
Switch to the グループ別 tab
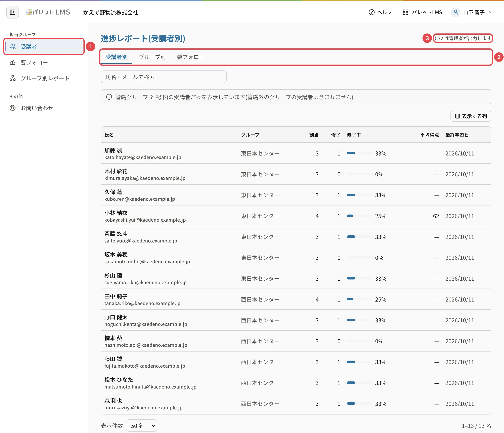[152, 57]
